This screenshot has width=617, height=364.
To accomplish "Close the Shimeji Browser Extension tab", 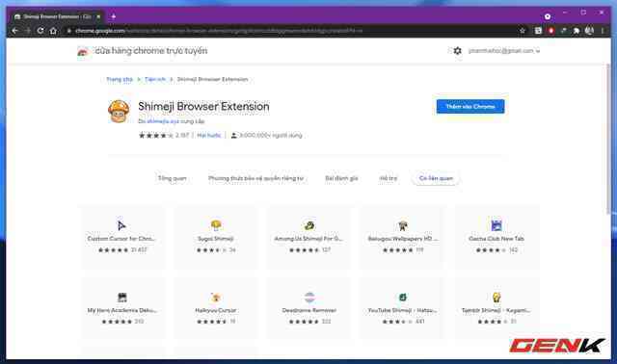I will point(98,16).
